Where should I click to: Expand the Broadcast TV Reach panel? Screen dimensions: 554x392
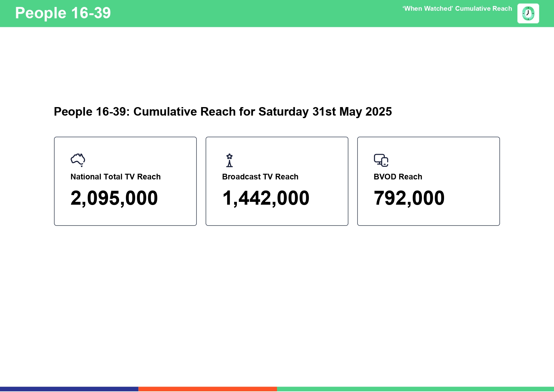click(x=277, y=181)
